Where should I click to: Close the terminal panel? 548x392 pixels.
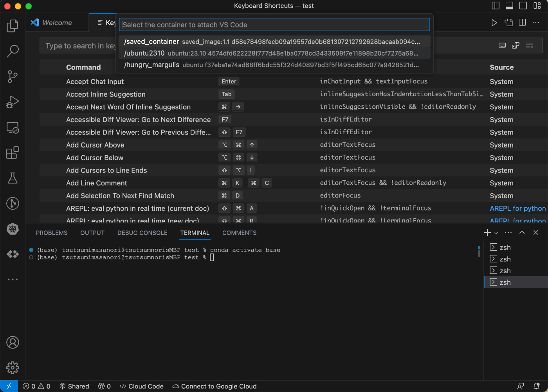[536, 232]
